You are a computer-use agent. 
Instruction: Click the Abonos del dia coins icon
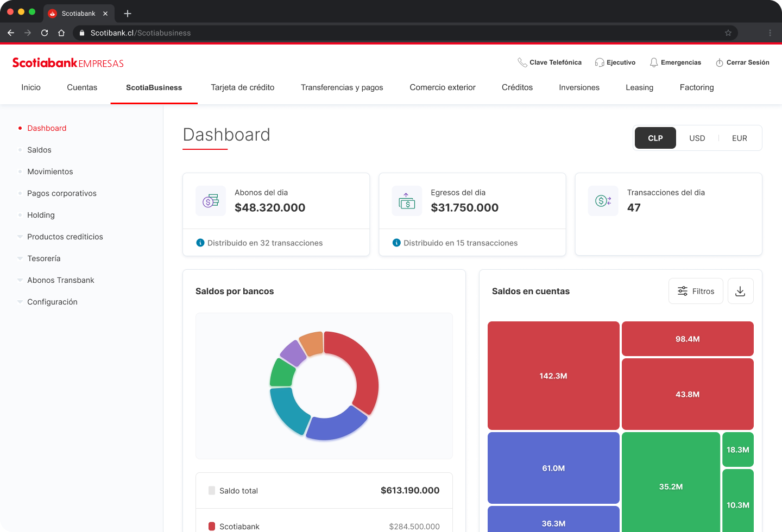tap(211, 201)
